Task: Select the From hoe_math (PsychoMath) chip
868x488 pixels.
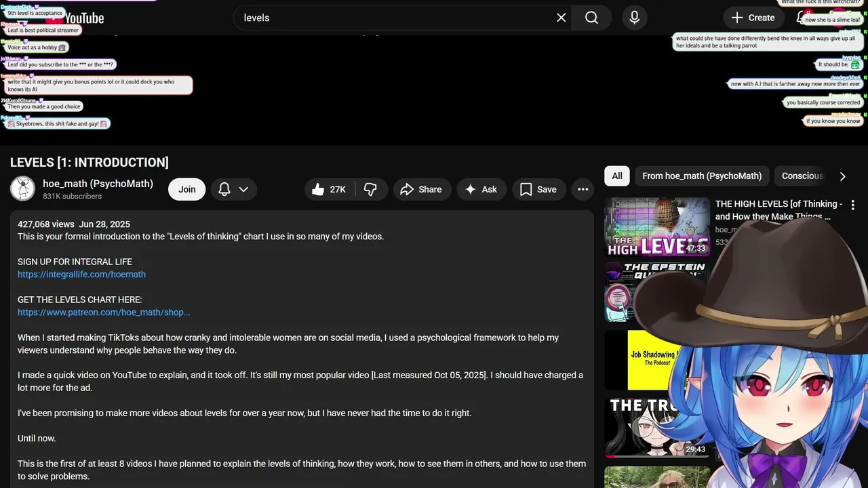Action: tap(702, 176)
